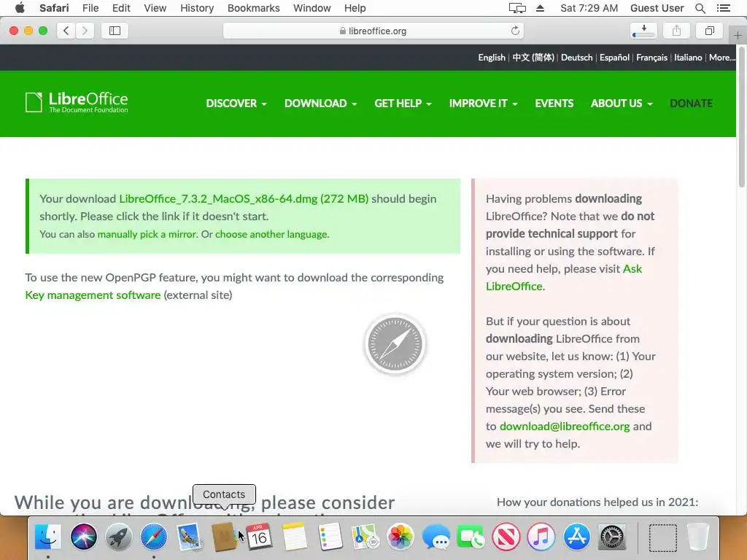Screen dimensions: 747x560
Task: Switch site language to Italiano
Action: pyautogui.click(x=688, y=57)
